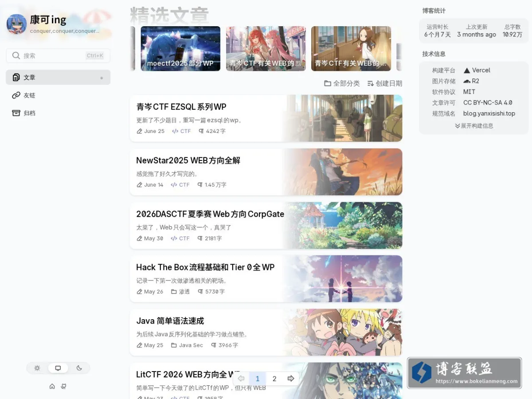
Task: Open article LitCTF 2026 WEB方向全WP
Action: (266, 380)
